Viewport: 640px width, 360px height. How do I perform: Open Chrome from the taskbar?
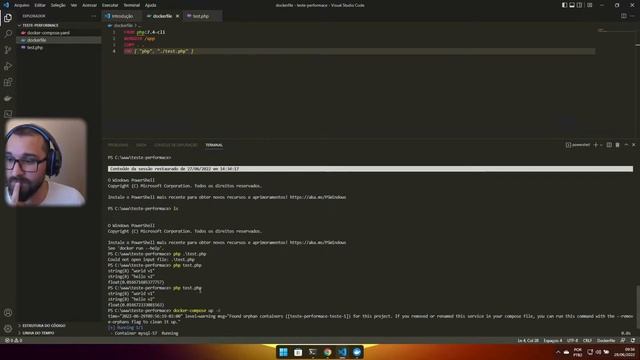(327, 352)
